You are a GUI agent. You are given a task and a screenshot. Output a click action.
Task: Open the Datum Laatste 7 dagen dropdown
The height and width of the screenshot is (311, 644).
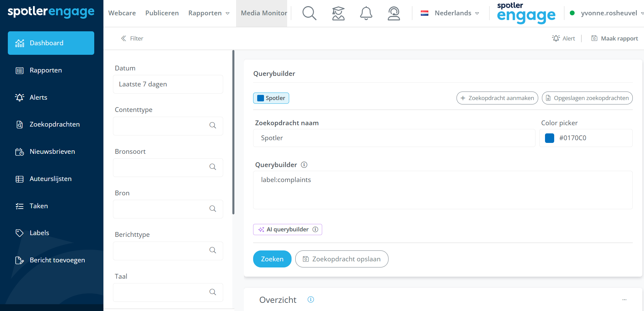point(168,84)
